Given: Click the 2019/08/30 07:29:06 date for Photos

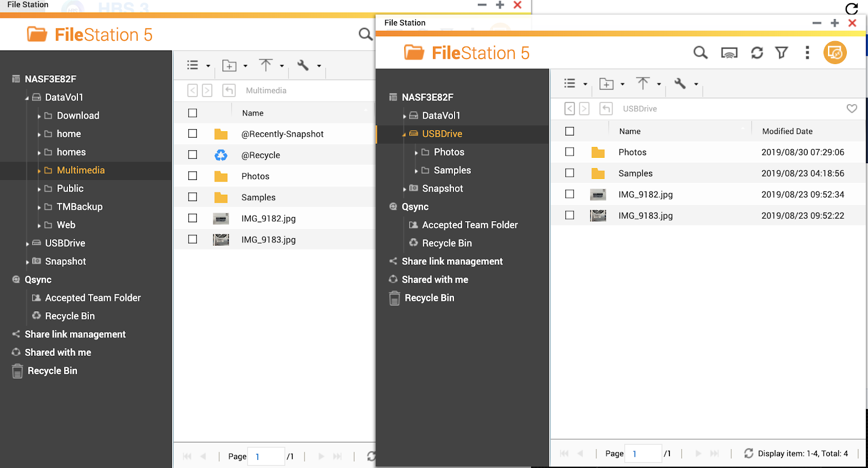Looking at the screenshot, I should (803, 152).
